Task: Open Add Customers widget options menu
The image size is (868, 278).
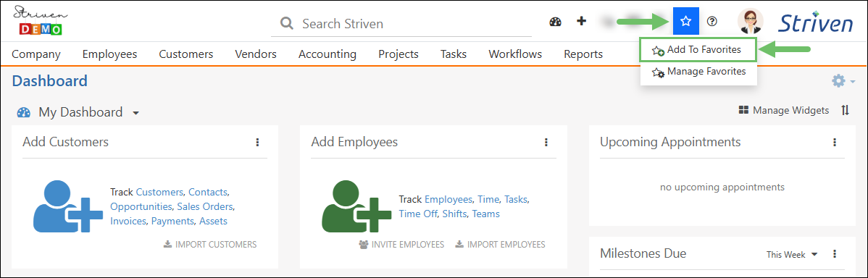Action: 257,142
